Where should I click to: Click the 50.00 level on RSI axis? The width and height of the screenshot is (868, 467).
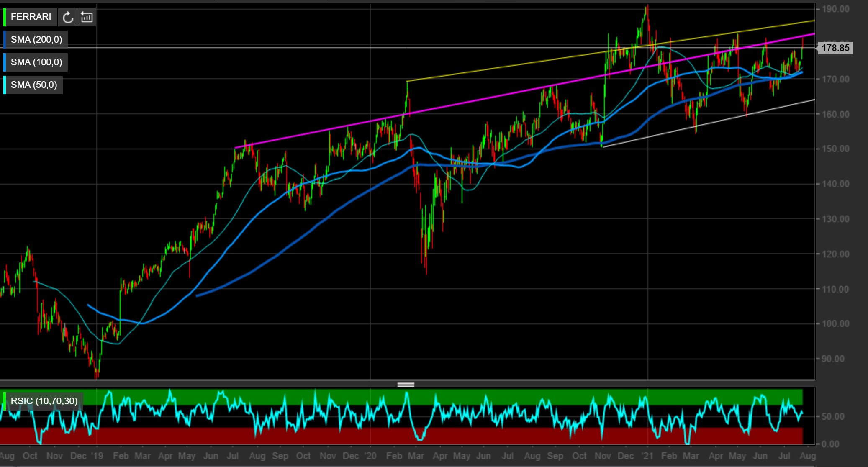(833, 416)
